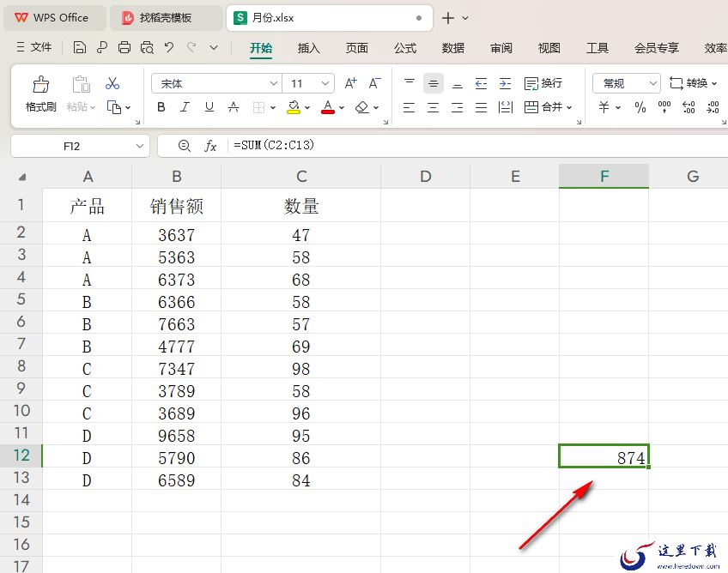The height and width of the screenshot is (573, 728).
Task: Toggle Underline formatting
Action: pos(209,107)
